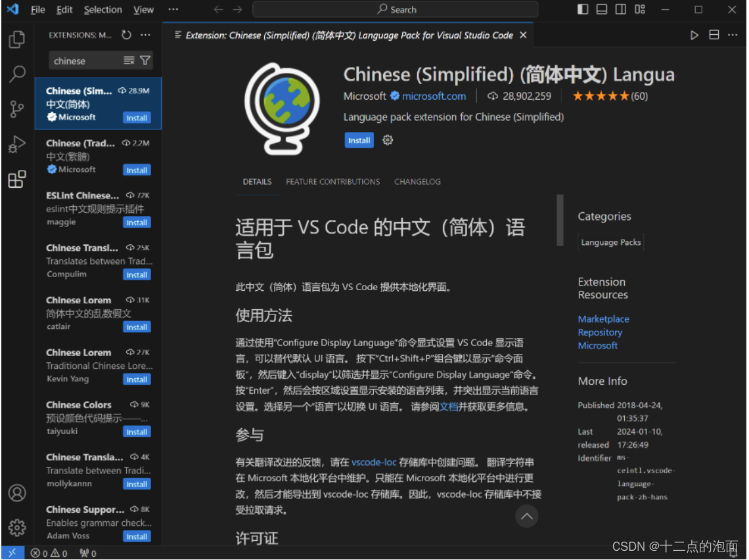Viewport: 749px width, 560px height.
Task: Open the File menu
Action: [x=37, y=9]
